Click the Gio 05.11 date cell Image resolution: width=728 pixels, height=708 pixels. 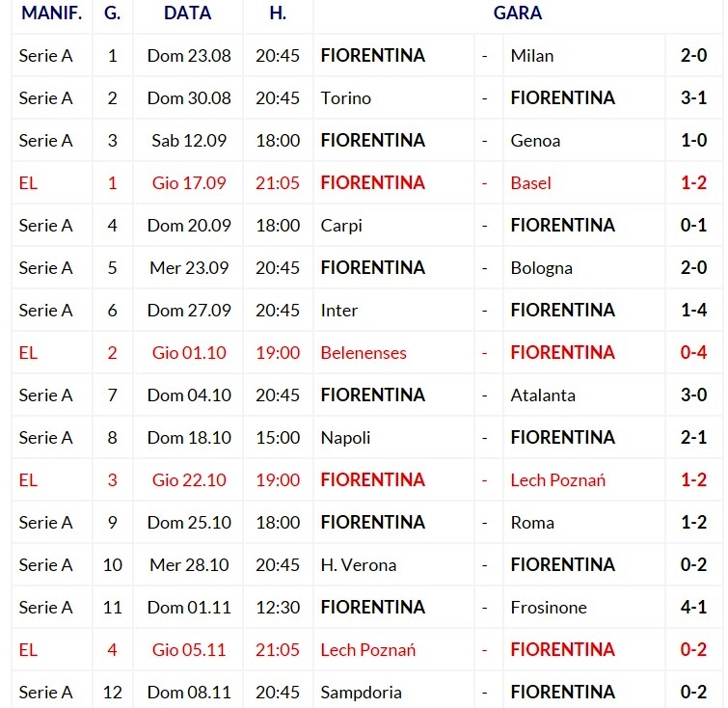[x=189, y=650]
